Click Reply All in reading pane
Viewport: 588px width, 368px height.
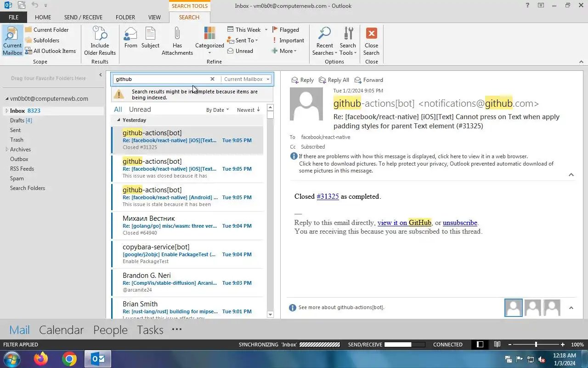click(334, 80)
